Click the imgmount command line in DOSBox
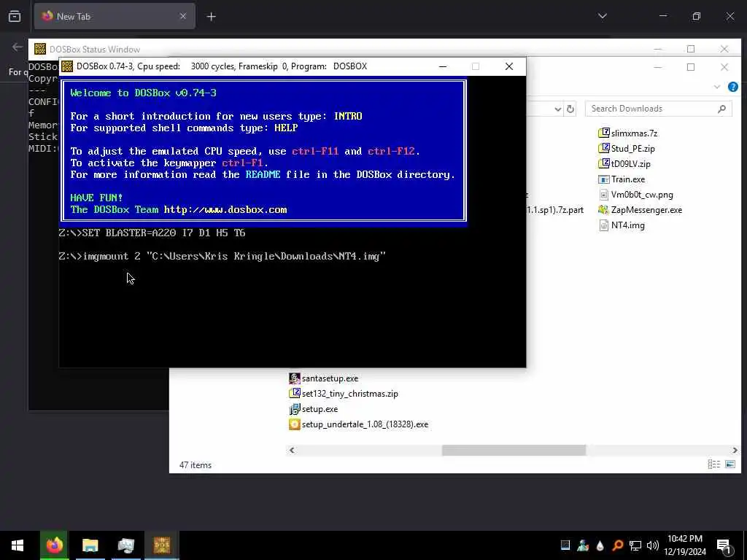Image resolution: width=747 pixels, height=560 pixels. (222, 256)
